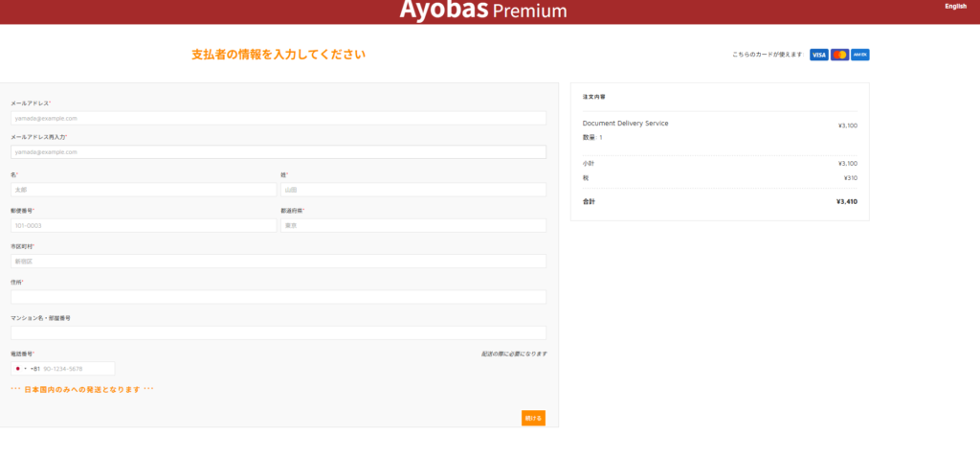The image size is (980, 457).
Task: Click the 郵便番号 postal code field
Action: [x=144, y=225]
